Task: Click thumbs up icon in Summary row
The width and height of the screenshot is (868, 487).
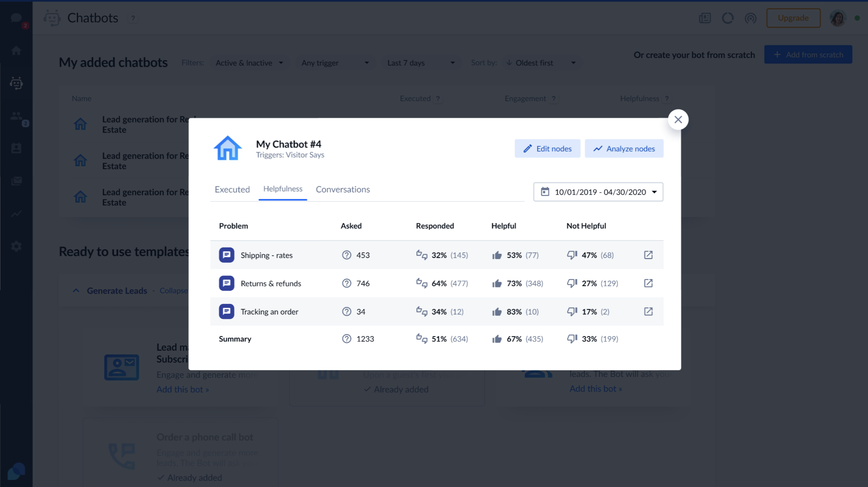Action: pos(497,339)
